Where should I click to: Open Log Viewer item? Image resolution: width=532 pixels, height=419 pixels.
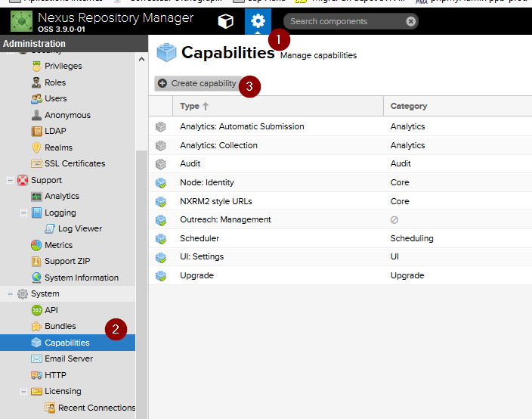pos(80,228)
